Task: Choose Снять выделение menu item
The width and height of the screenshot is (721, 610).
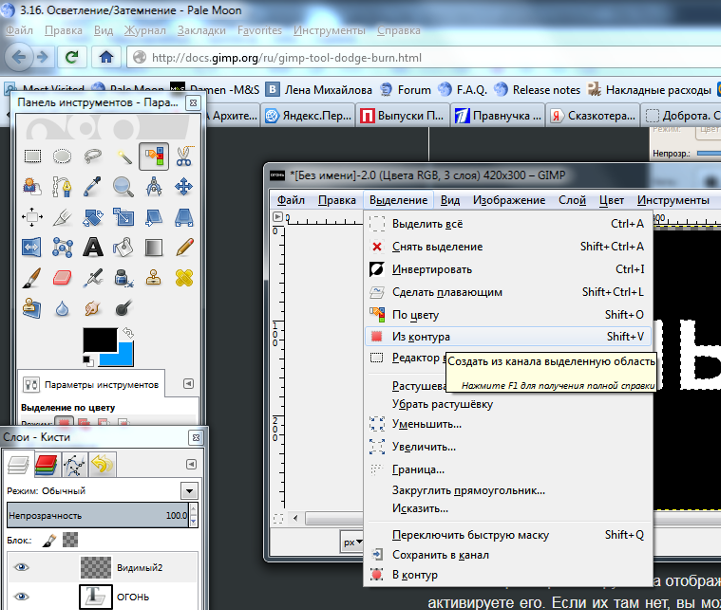Action: pyautogui.click(x=509, y=247)
